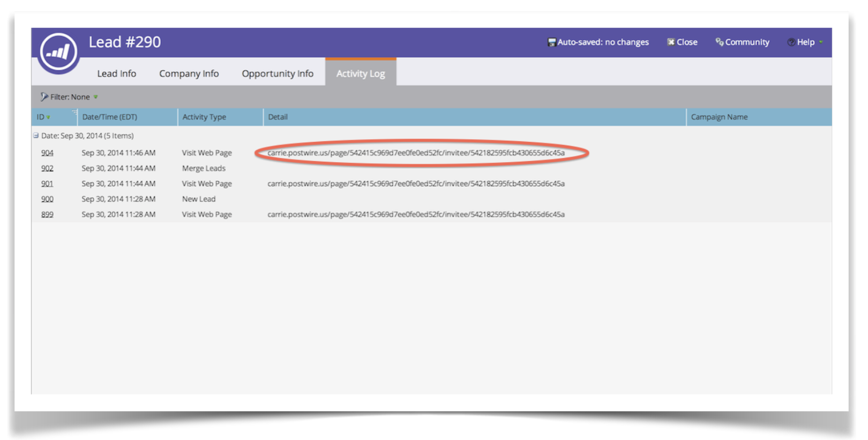
Task: Collapse the Sep 30, 2014 date group
Action: tap(36, 135)
